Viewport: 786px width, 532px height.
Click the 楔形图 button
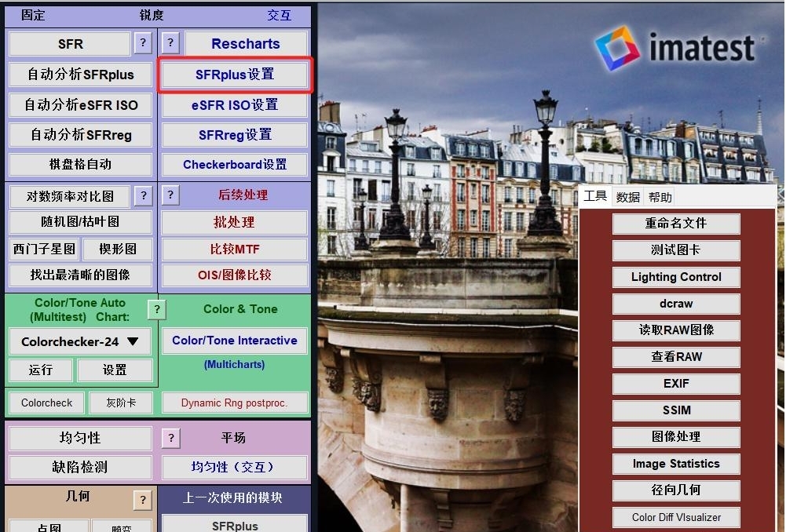point(118,249)
